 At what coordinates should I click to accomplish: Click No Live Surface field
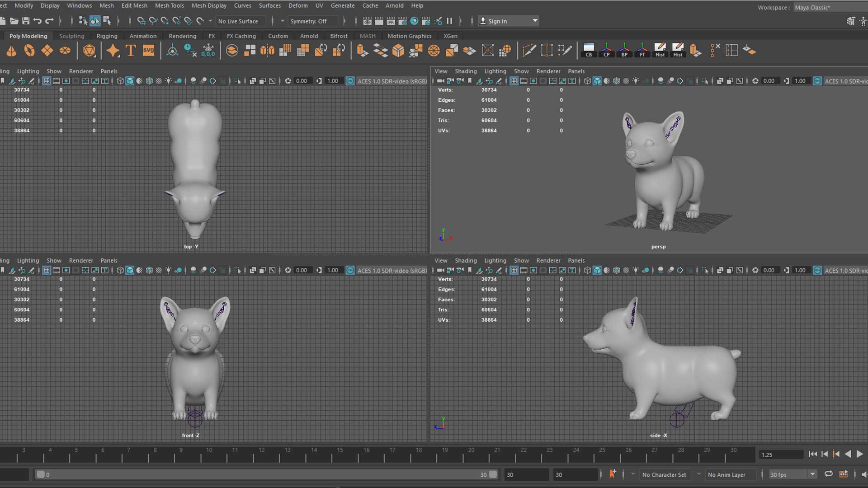click(x=238, y=21)
